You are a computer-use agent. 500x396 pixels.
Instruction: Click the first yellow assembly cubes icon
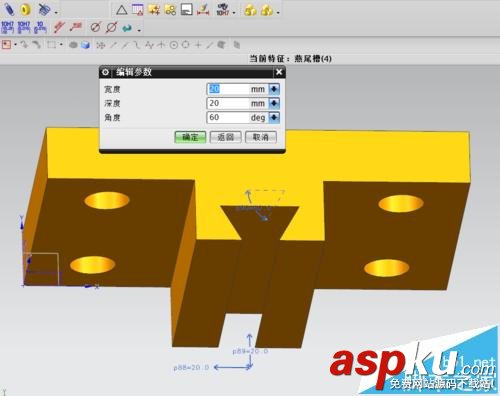(250, 10)
